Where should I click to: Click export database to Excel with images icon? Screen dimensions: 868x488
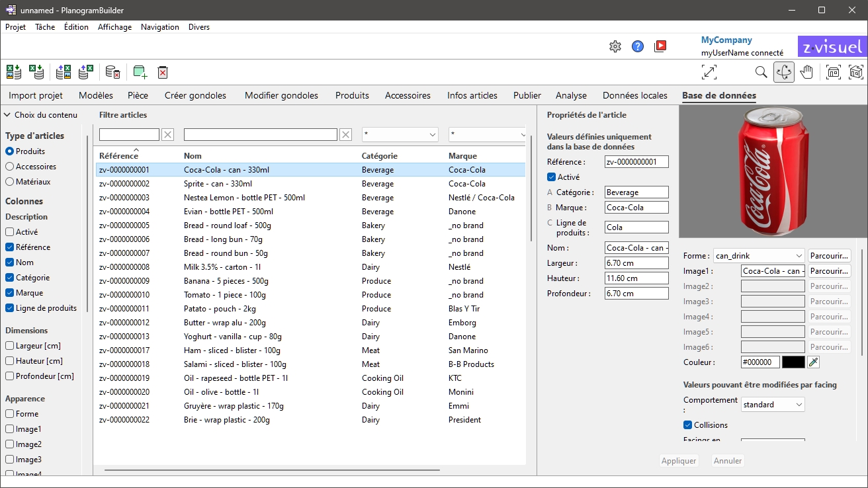pos(64,71)
